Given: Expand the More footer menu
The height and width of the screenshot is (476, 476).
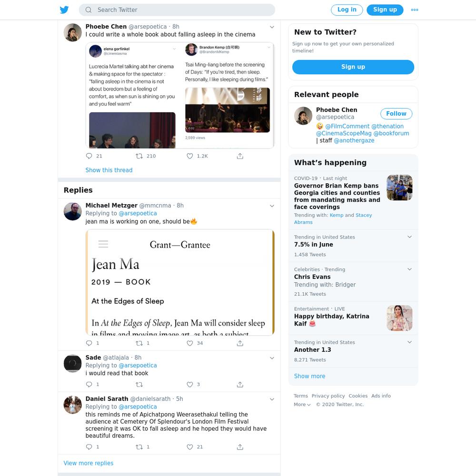Looking at the screenshot, I should point(302,404).
